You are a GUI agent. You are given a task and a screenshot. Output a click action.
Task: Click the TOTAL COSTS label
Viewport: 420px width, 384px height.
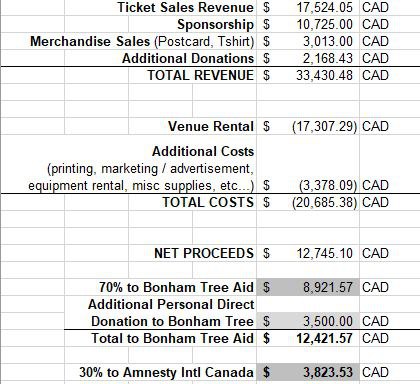pos(208,203)
